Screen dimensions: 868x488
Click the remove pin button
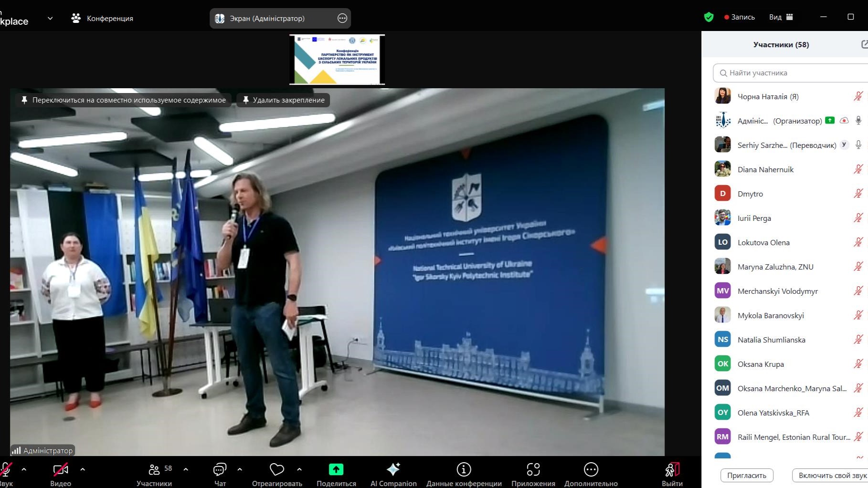[283, 100]
